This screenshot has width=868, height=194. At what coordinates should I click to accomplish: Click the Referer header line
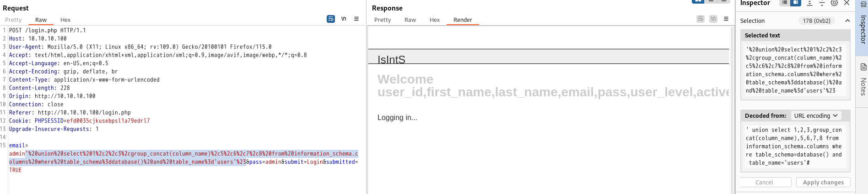[70, 113]
